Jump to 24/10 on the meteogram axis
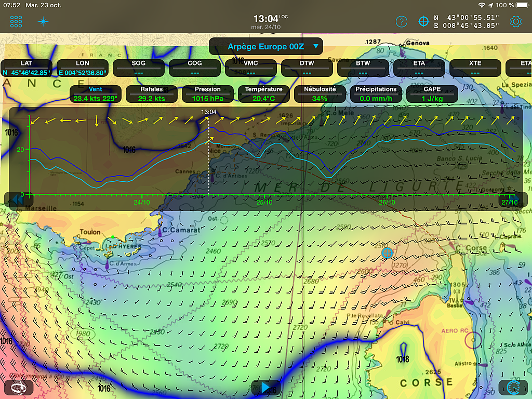 [141, 202]
